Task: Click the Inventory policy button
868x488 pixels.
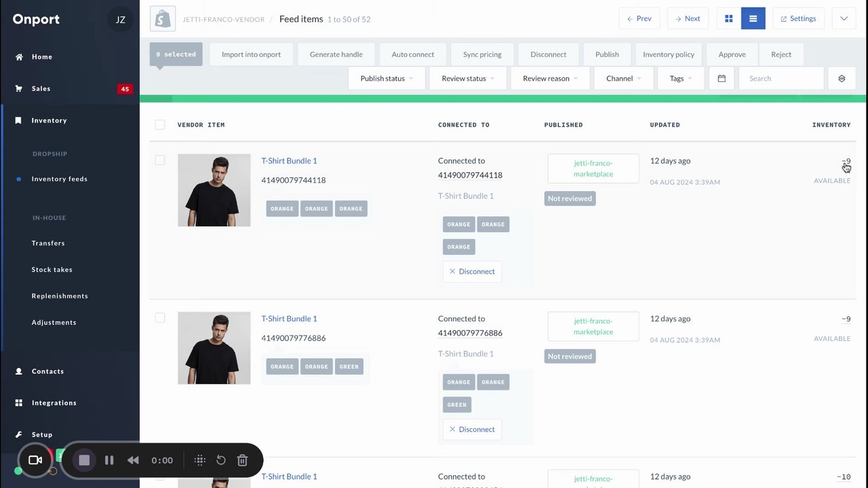Action: (x=669, y=54)
